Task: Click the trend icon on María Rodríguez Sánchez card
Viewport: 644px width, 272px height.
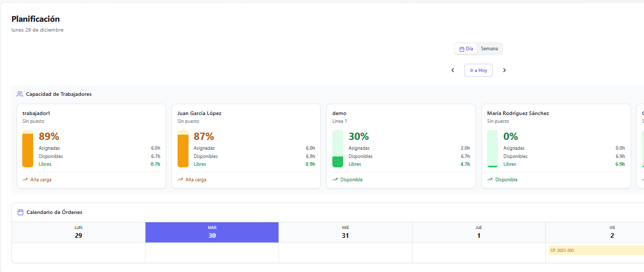Action: coord(490,180)
